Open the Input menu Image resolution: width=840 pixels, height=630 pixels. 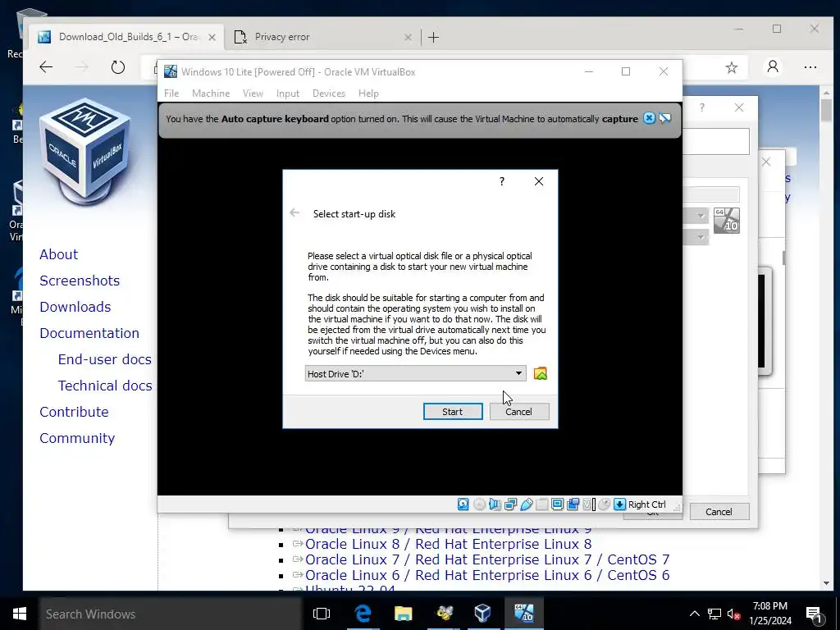[288, 94]
